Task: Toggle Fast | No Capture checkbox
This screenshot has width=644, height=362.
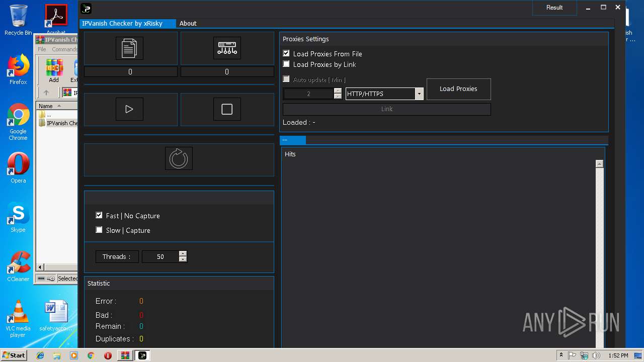Action: pyautogui.click(x=99, y=215)
